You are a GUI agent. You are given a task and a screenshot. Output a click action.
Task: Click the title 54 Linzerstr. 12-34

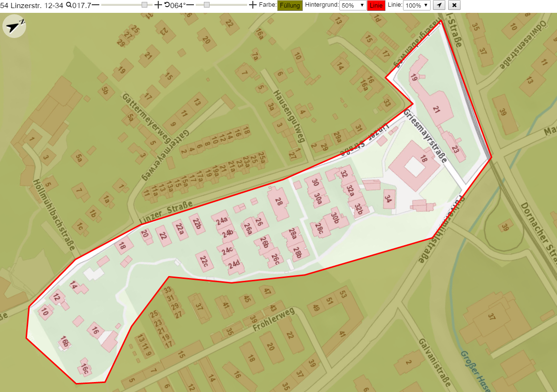(x=32, y=5)
